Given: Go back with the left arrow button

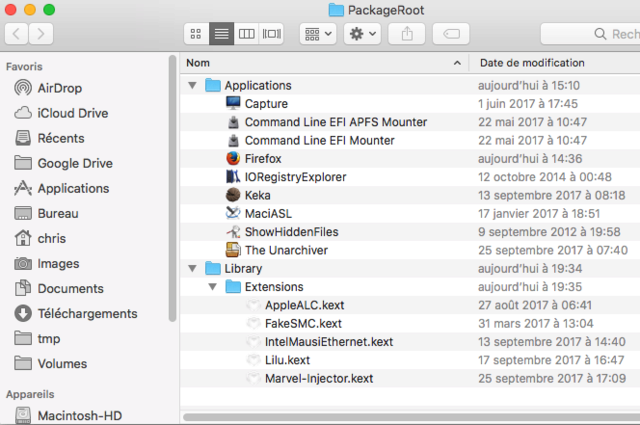Looking at the screenshot, I should click(x=16, y=34).
